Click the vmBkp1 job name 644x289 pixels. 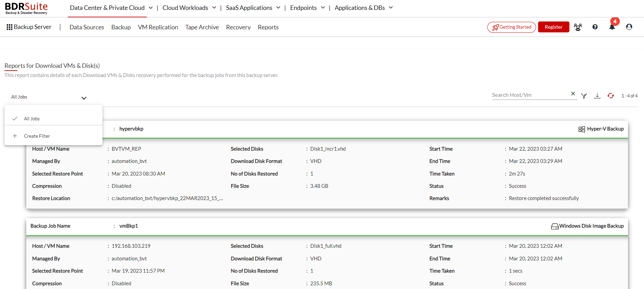point(129,226)
